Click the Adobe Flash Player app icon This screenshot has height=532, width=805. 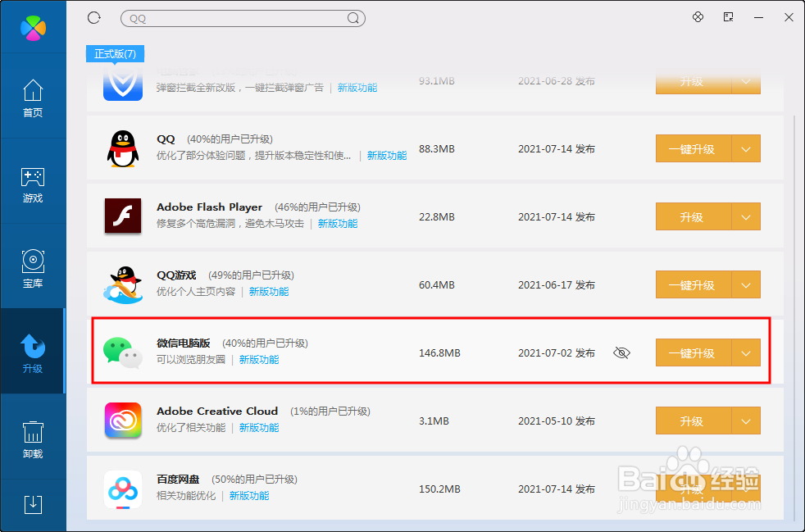pyautogui.click(x=123, y=216)
